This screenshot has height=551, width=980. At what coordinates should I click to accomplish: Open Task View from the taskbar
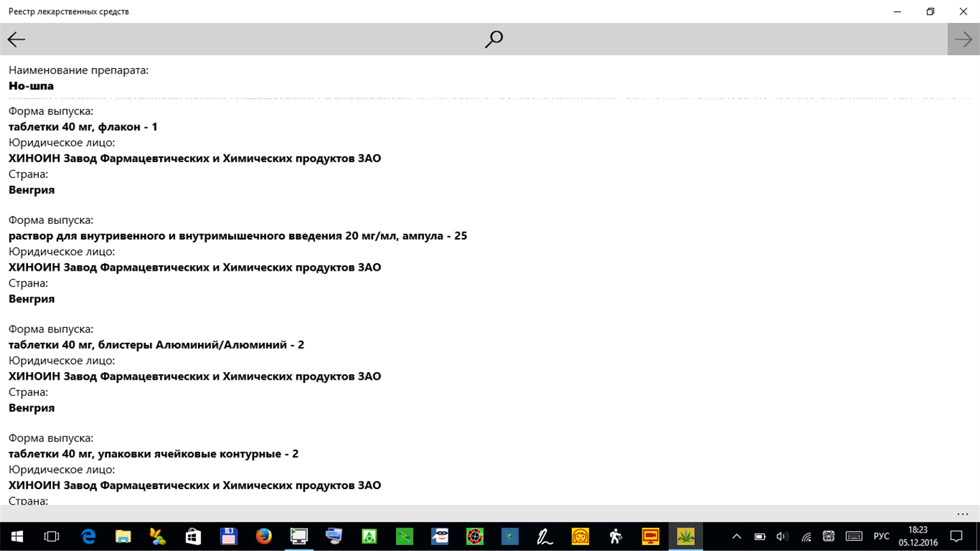[x=52, y=537]
